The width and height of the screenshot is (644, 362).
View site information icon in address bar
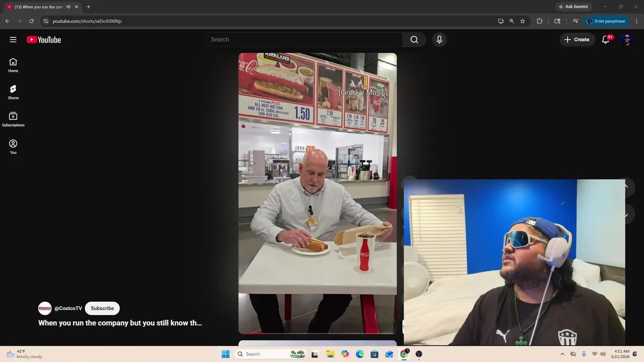tap(46, 21)
